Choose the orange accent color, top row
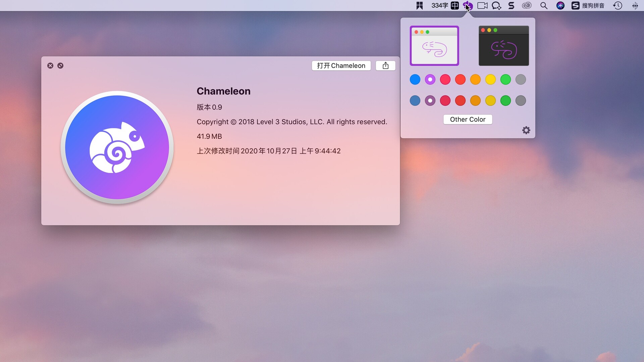Viewport: 644px width, 362px height. [x=475, y=80]
